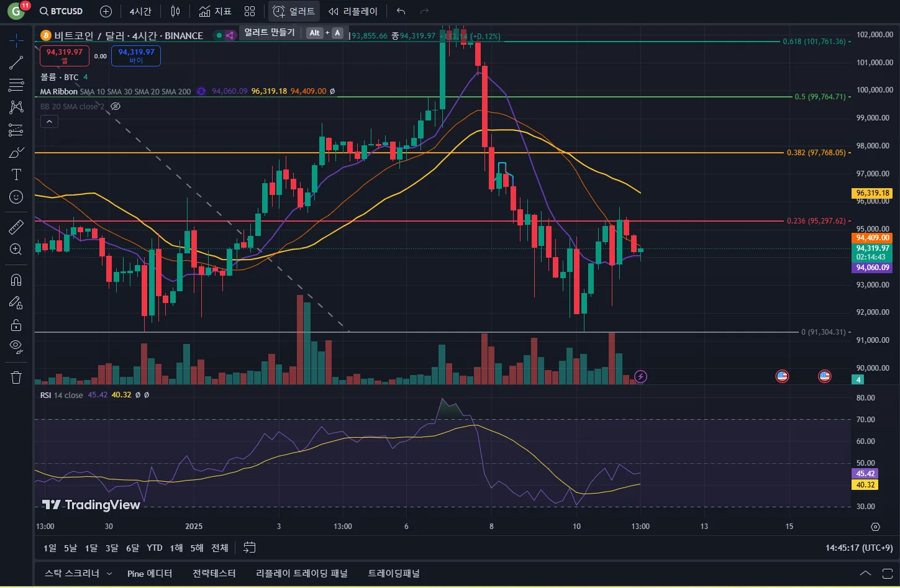The image size is (900, 588).
Task: Click the red 94,319.97 sell price box
Action: click(x=65, y=55)
